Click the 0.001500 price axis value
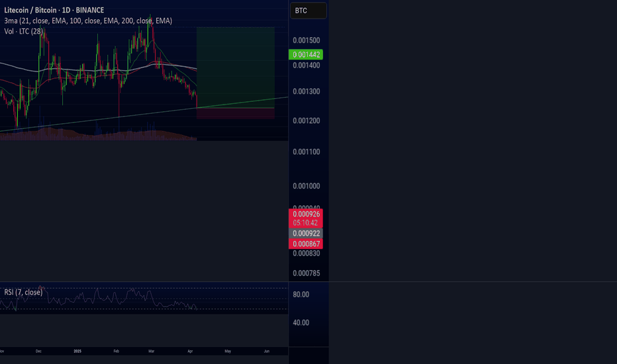The image size is (617, 364). [x=306, y=40]
